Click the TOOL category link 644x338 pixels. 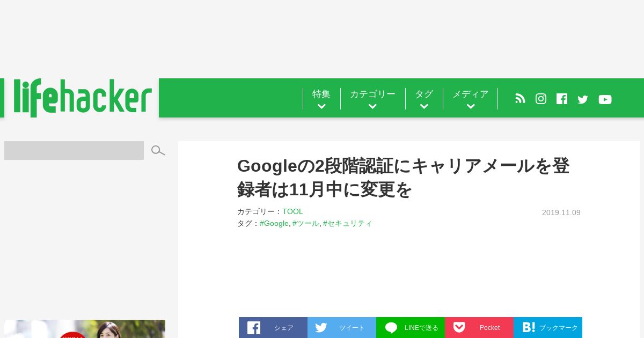tap(292, 212)
